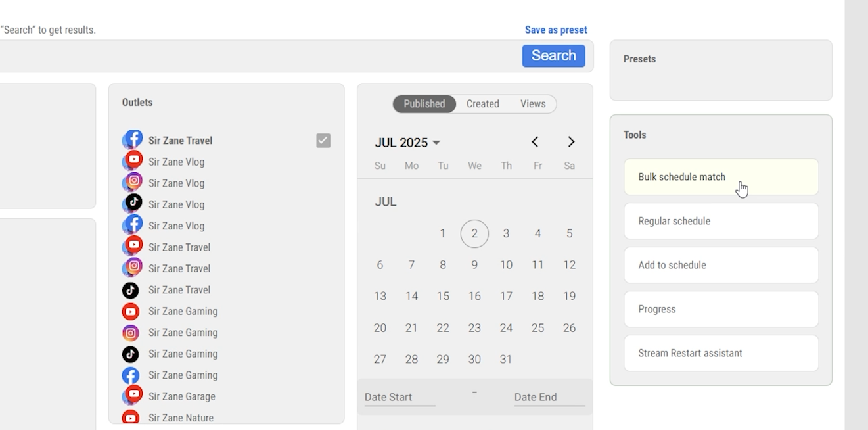This screenshot has height=430, width=868.
Task: Advance the calendar to next month
Action: click(x=571, y=142)
